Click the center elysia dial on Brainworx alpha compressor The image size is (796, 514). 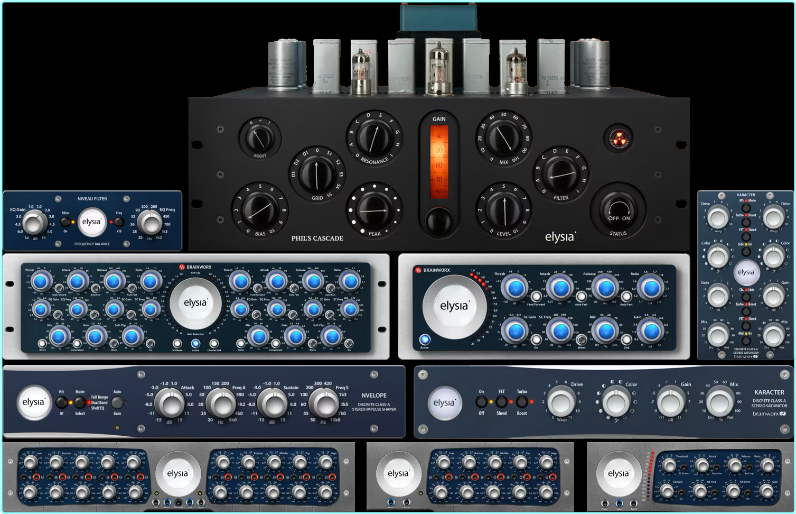(x=195, y=303)
